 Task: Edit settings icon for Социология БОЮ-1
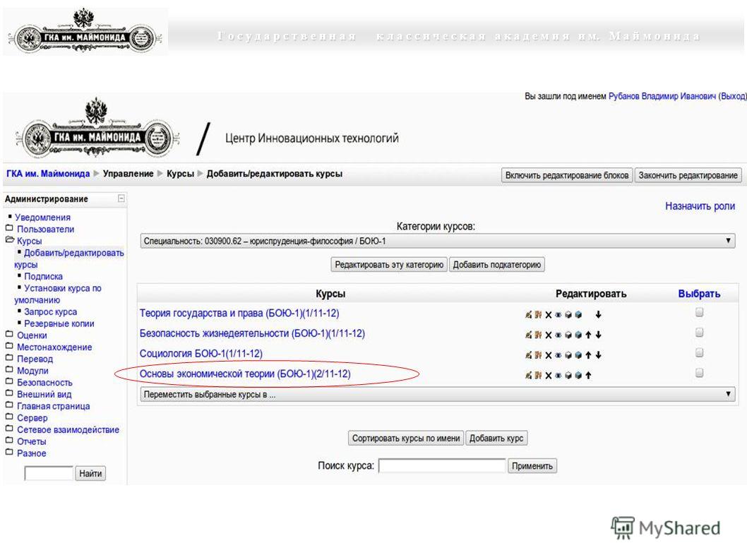[x=528, y=355]
